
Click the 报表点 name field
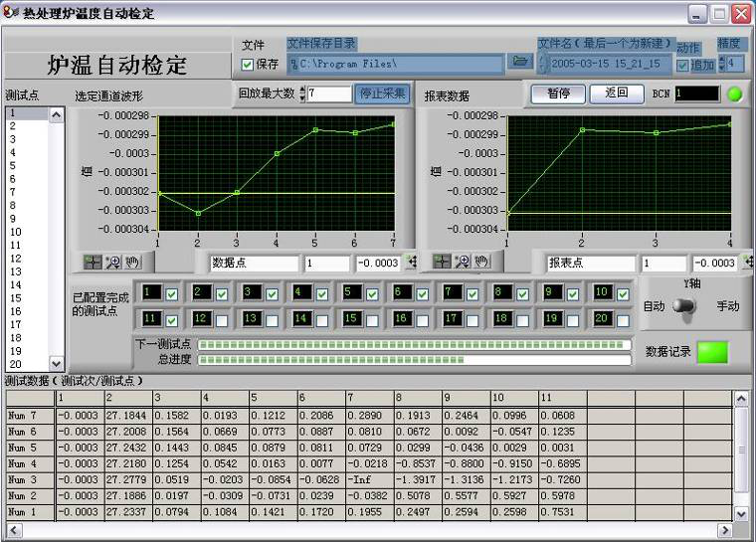point(591,263)
